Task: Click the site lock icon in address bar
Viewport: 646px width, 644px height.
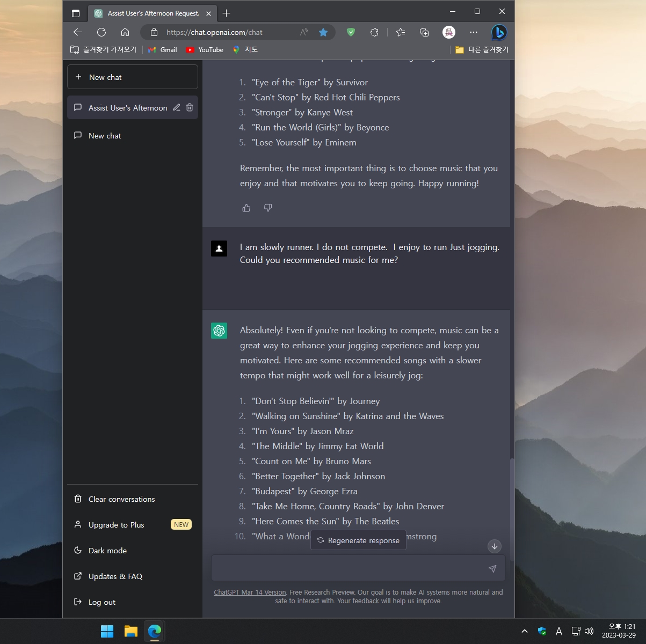Action: [154, 32]
